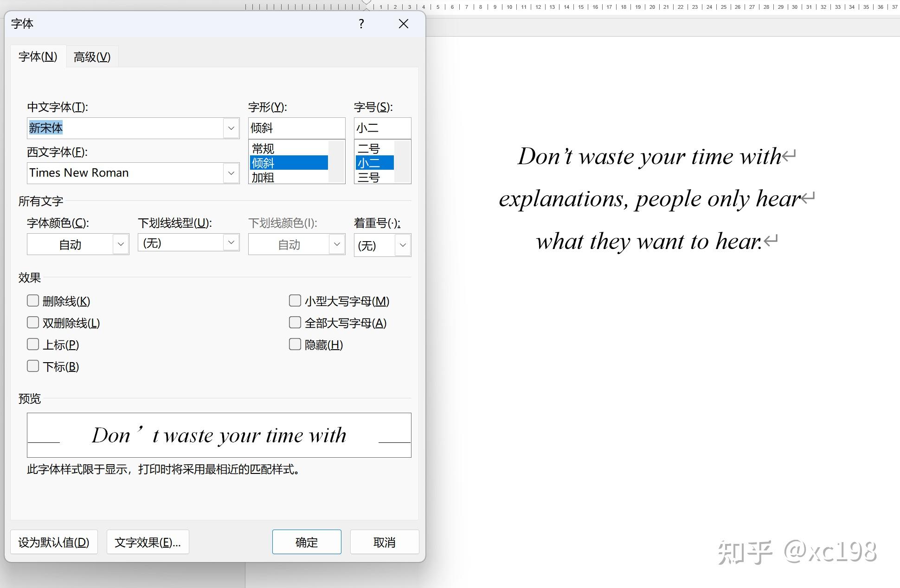Open the 字体颜色 color picker dropdown
Image resolution: width=900 pixels, height=588 pixels.
click(x=121, y=244)
